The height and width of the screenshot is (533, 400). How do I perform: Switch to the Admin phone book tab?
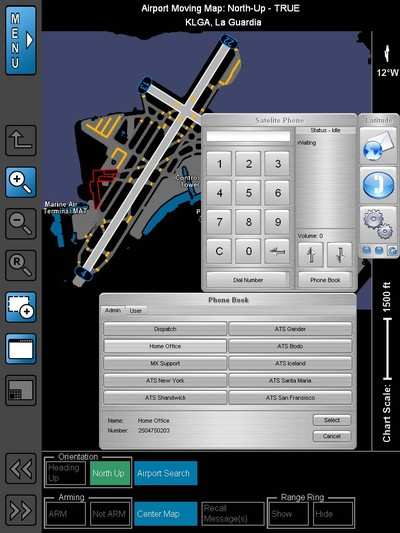point(113,310)
